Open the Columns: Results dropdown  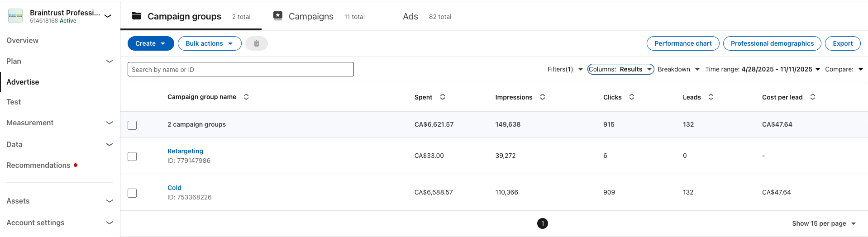pyautogui.click(x=620, y=69)
